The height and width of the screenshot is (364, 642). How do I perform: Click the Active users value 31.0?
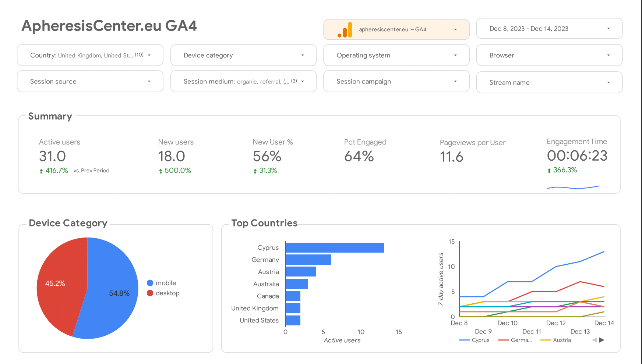tap(52, 156)
